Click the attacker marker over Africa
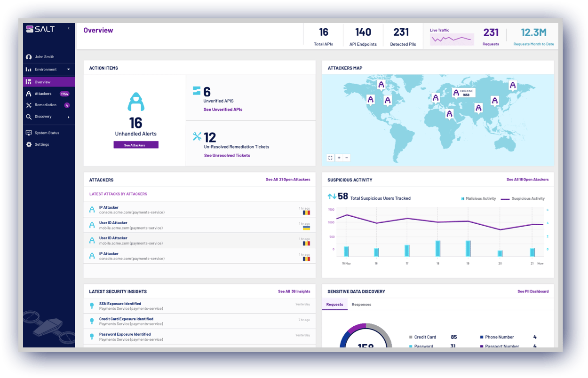The width and height of the screenshot is (588, 378). (450, 114)
